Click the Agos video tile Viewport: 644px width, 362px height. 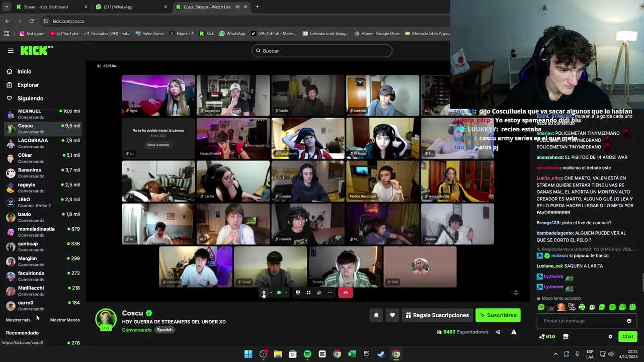coord(158,95)
